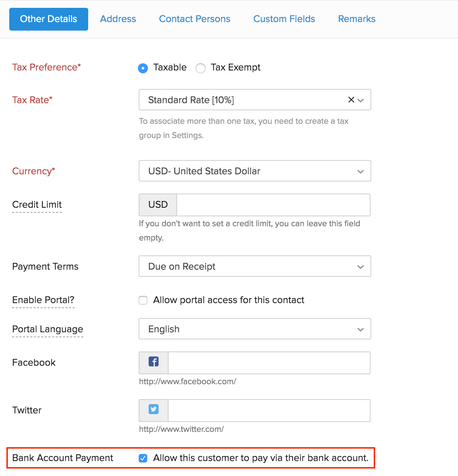
Task: Switch to the Address tab
Action: tap(118, 19)
